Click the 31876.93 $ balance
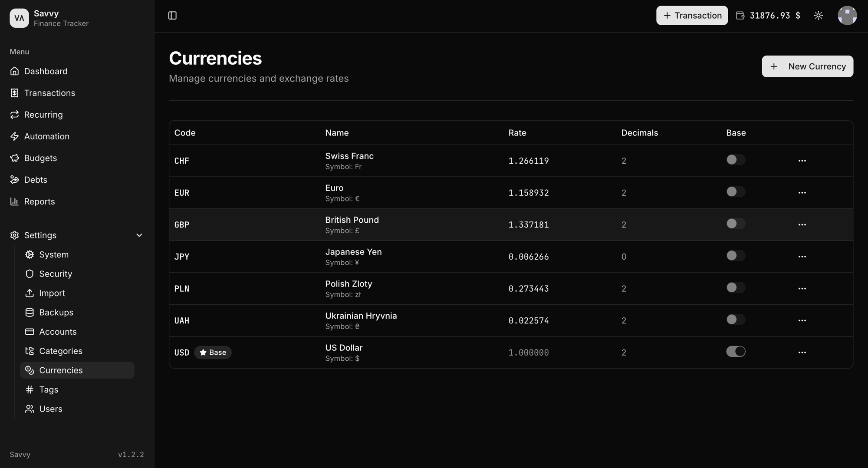This screenshot has width=868, height=468. coord(775,16)
